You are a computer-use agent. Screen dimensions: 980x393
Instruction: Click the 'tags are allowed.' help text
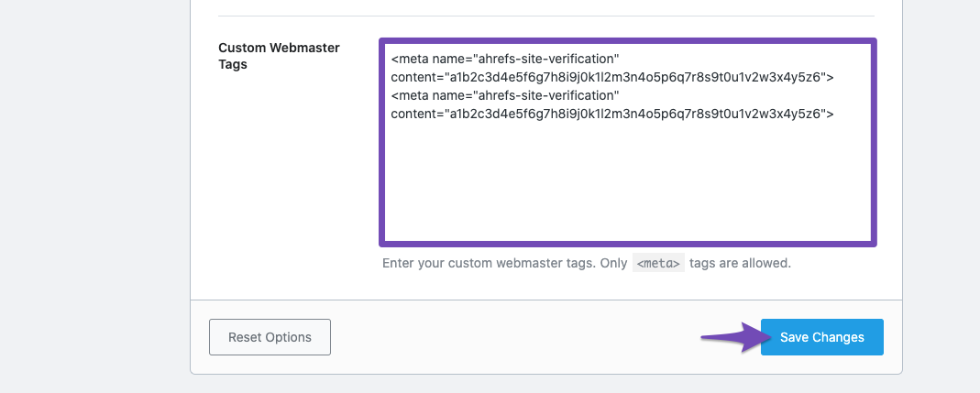(740, 264)
